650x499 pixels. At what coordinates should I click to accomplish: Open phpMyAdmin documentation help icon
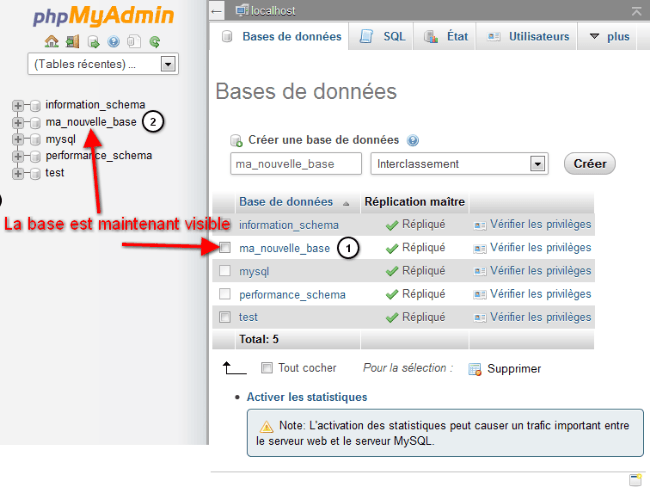114,41
